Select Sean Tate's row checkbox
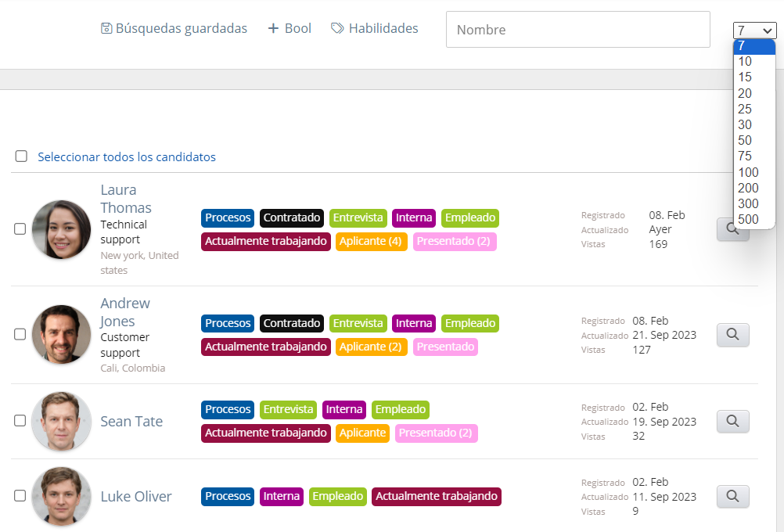The image size is (784, 532). pyautogui.click(x=20, y=421)
